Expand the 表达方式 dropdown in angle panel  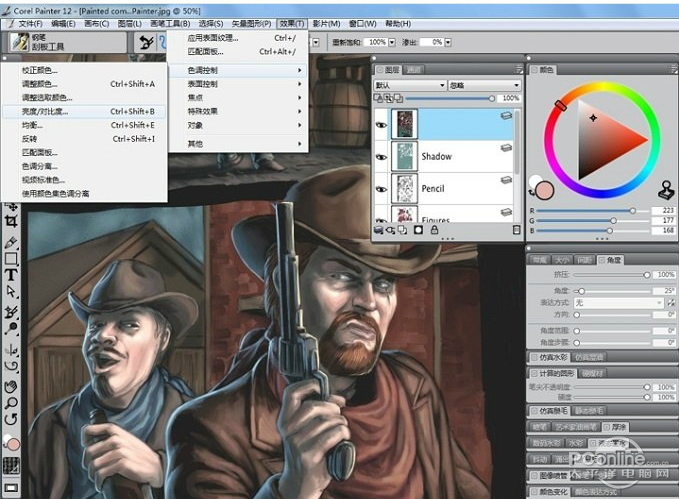[608, 302]
